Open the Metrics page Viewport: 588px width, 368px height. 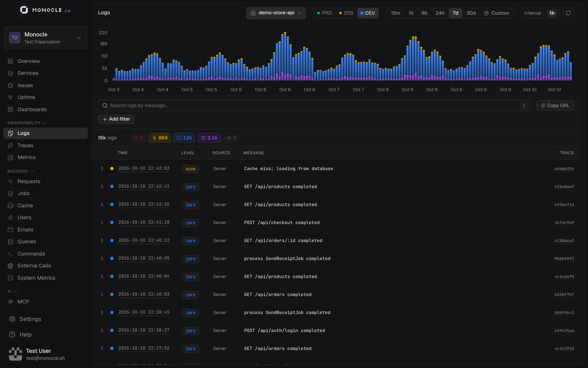(27, 157)
